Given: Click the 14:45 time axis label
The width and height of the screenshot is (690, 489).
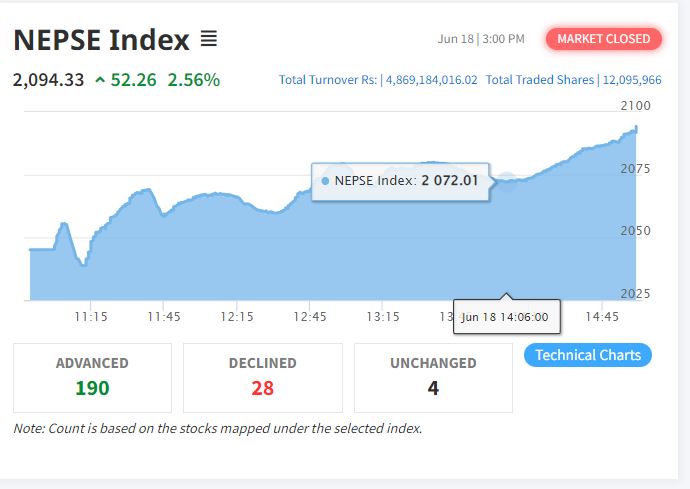Looking at the screenshot, I should (x=602, y=316).
